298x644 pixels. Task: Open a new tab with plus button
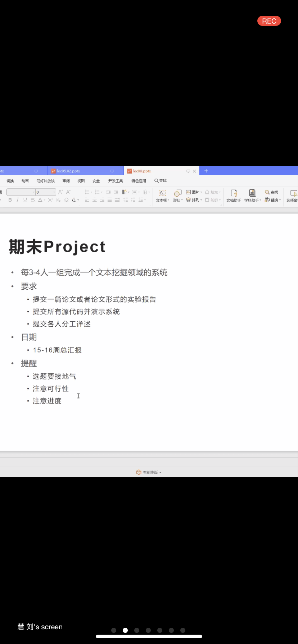(206, 171)
